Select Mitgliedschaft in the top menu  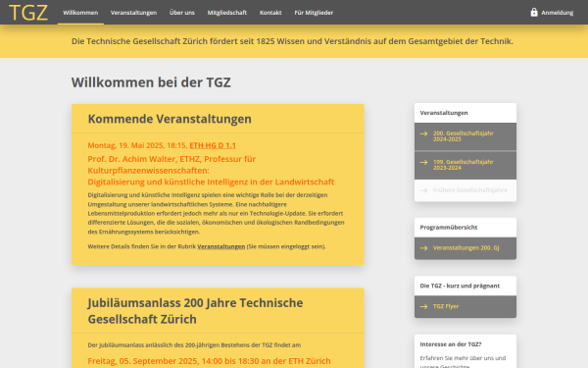point(227,13)
